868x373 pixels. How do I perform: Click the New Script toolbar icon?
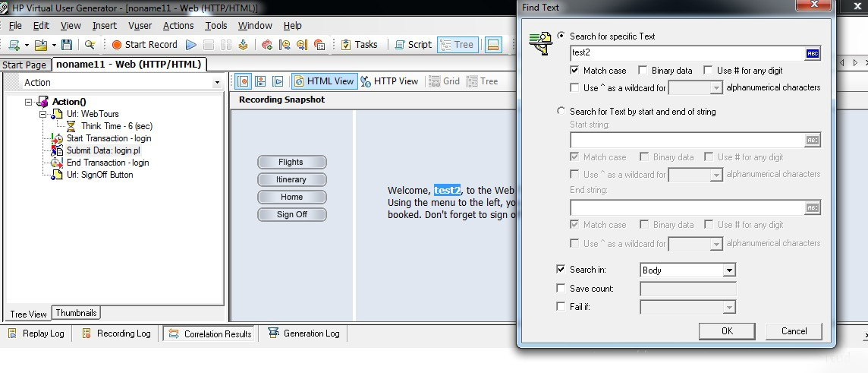(x=14, y=45)
